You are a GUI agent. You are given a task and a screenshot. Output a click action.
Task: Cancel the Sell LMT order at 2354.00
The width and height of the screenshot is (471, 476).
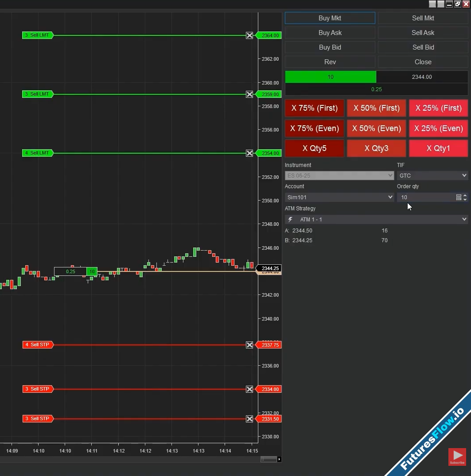click(x=249, y=153)
